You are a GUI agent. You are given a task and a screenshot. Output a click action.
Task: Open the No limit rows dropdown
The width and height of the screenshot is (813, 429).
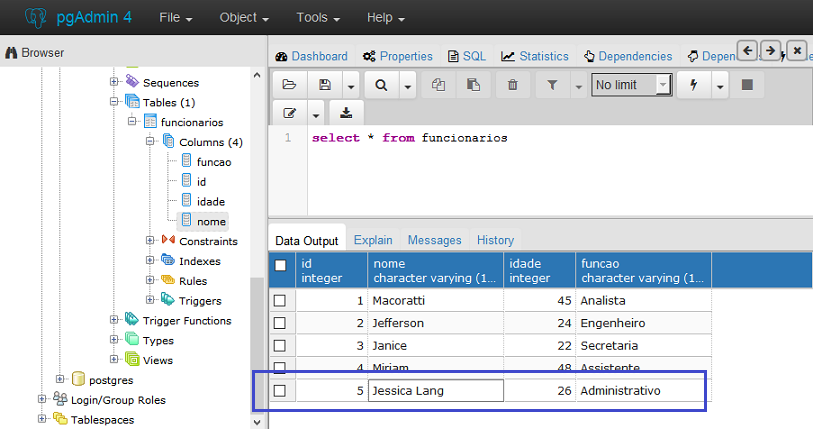tap(632, 85)
